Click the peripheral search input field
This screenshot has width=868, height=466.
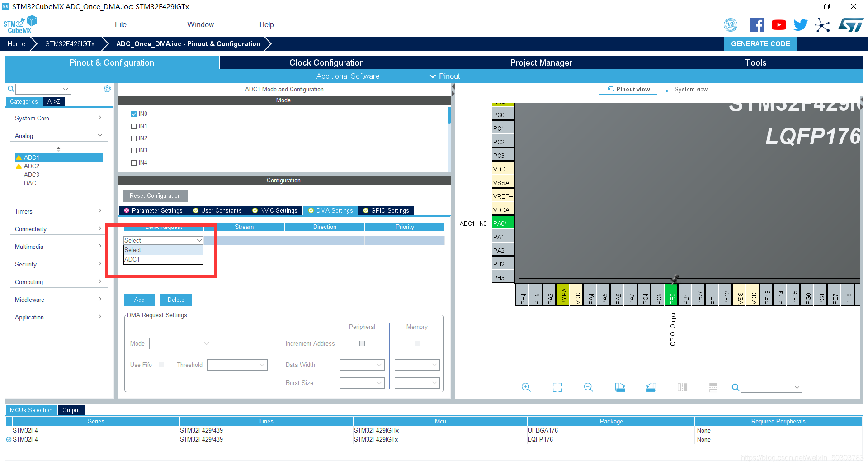pyautogui.click(x=43, y=89)
